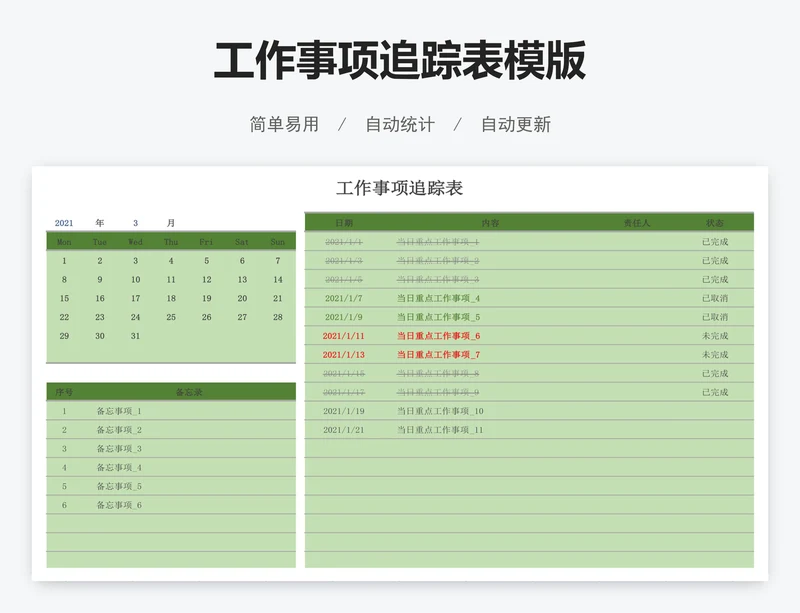
Task: Select the 备忘事项_4 memo cell
Action: [x=119, y=468]
